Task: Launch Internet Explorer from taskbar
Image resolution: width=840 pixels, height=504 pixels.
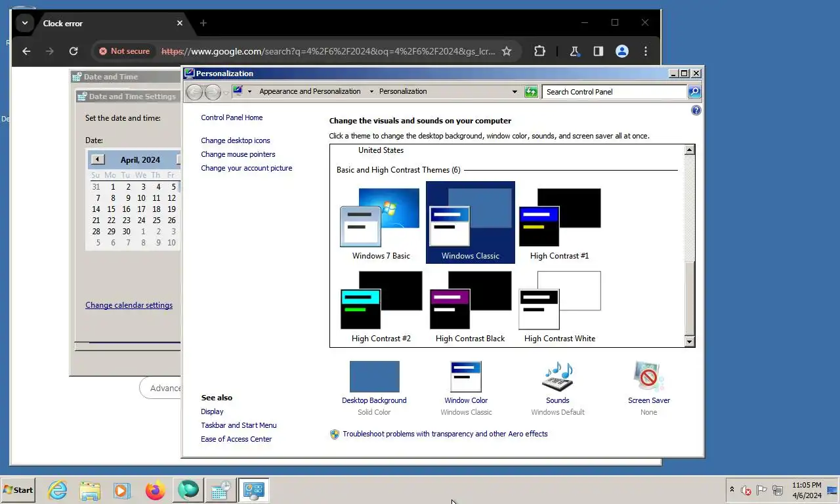Action: point(58,490)
